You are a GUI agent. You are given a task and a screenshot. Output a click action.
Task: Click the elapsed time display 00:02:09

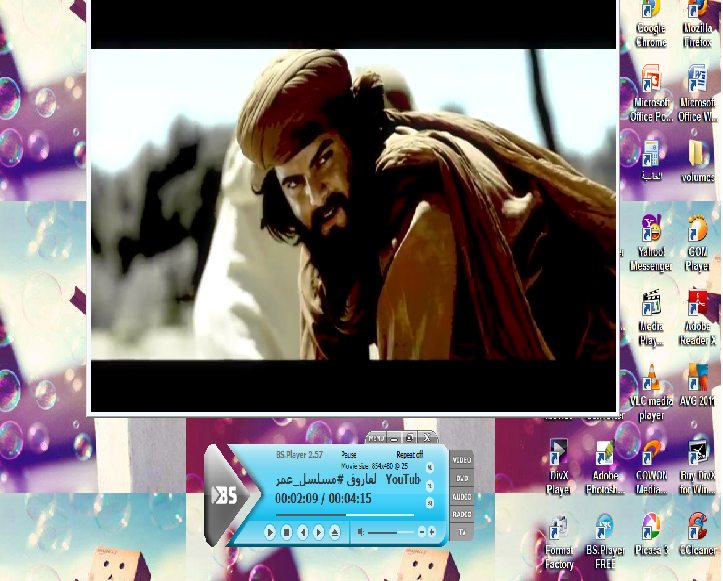pyautogui.click(x=296, y=498)
